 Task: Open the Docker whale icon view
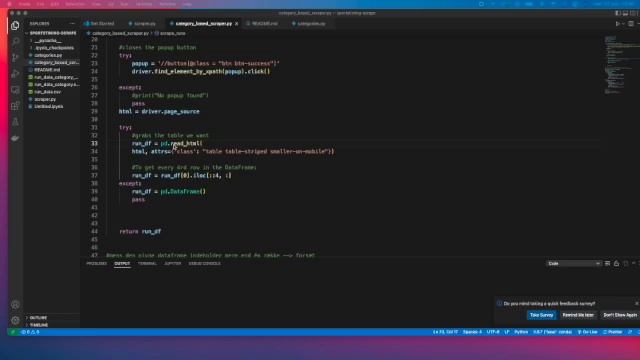tap(15, 138)
